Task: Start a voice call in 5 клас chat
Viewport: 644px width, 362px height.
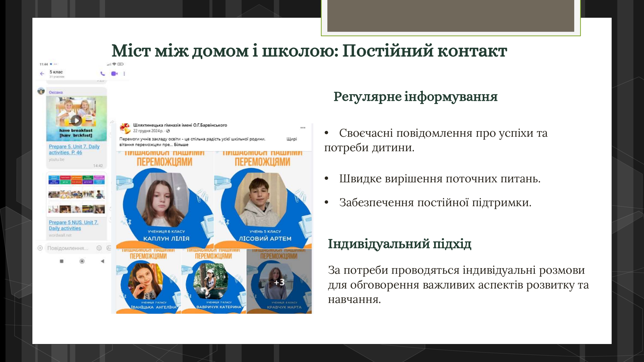Action: click(103, 73)
